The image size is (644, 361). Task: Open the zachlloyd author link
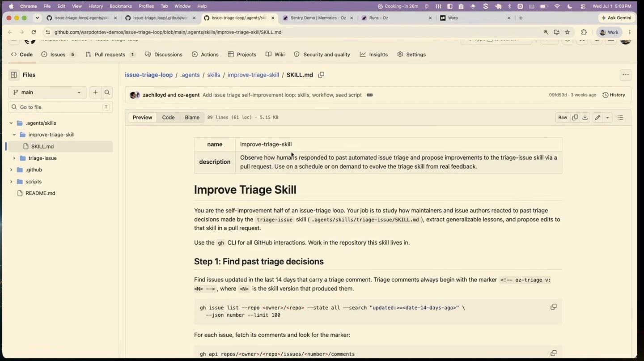click(x=154, y=95)
